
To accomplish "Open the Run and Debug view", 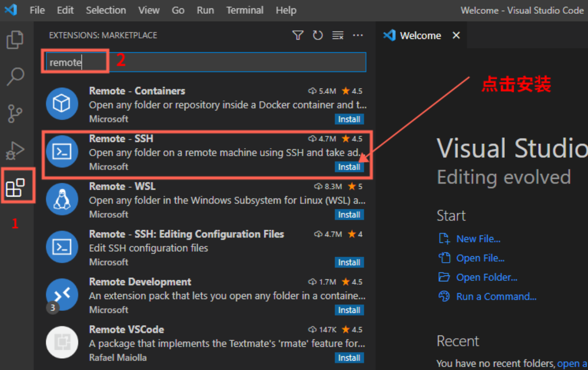I will [15, 150].
